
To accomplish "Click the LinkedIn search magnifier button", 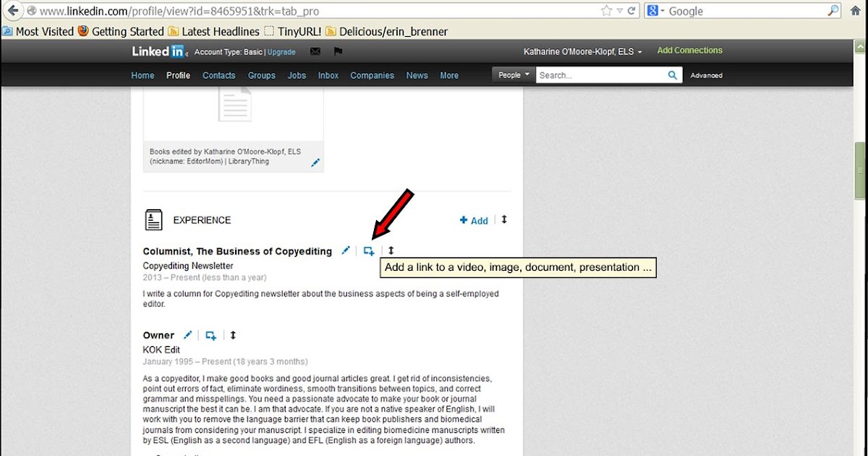I will (673, 75).
